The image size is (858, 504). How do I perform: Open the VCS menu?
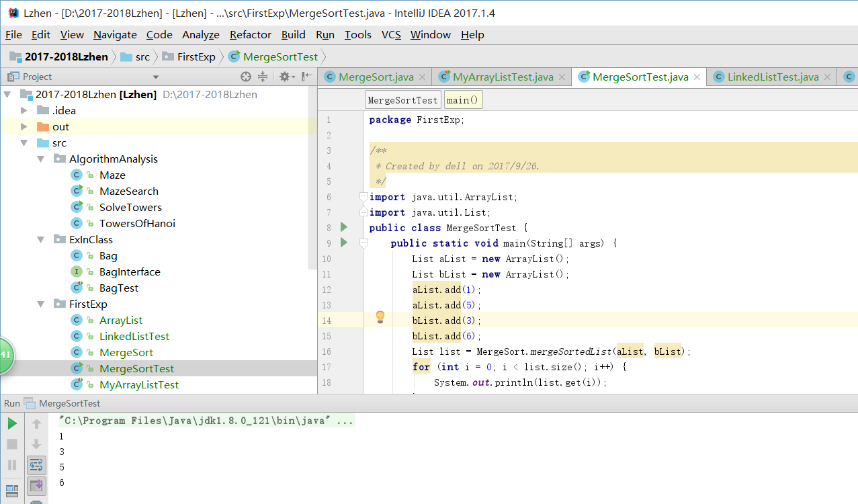(x=391, y=35)
